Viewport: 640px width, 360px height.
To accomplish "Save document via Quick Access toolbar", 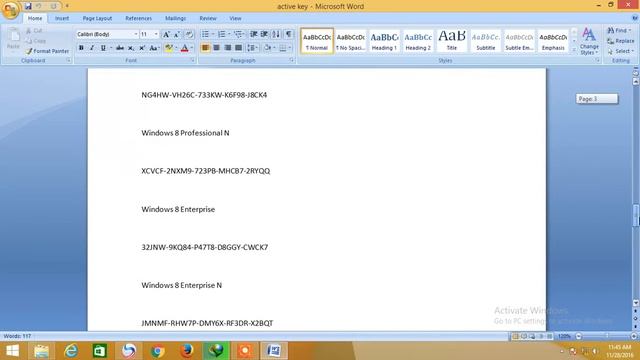I will pyautogui.click(x=28, y=6).
